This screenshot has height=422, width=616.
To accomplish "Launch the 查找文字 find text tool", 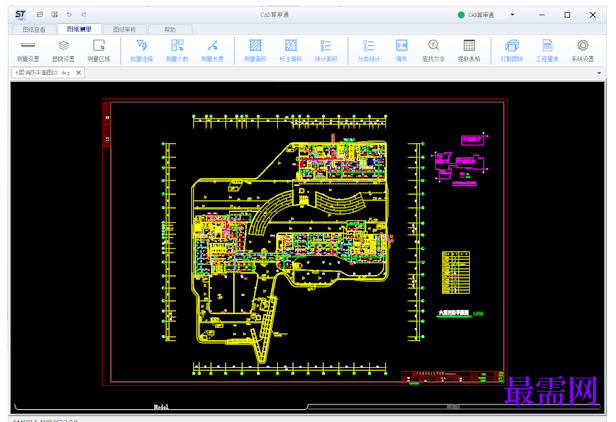I will pos(433,51).
